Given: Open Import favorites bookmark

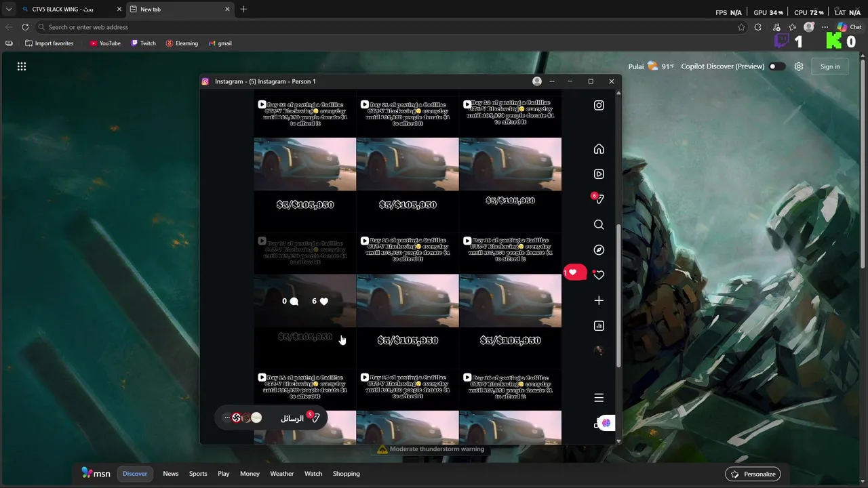Looking at the screenshot, I should [49, 43].
